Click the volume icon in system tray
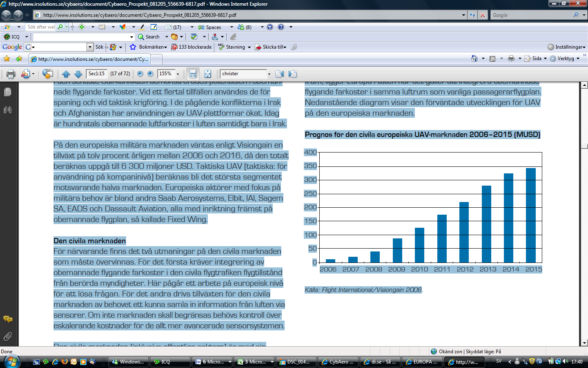Viewport: 588px width, 368px height. coord(565,361)
